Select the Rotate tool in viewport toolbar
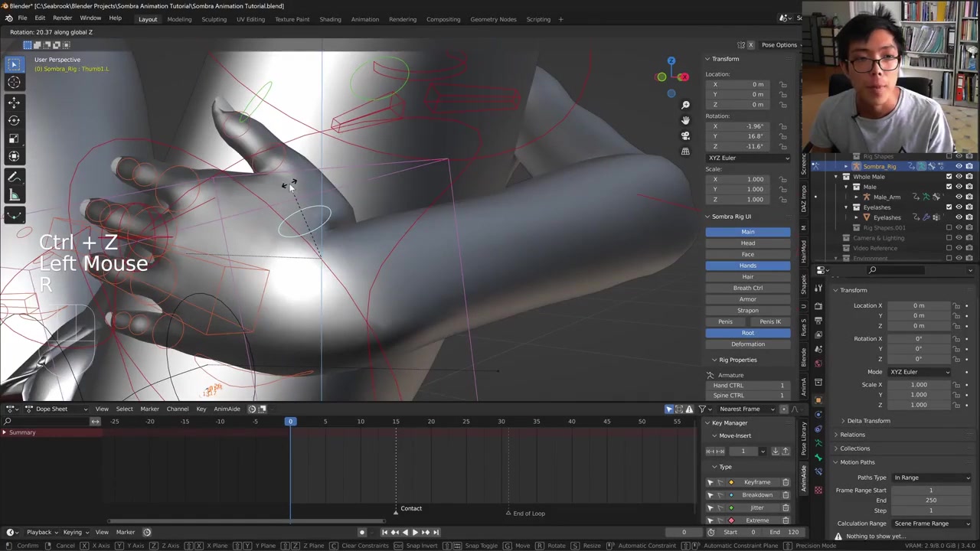The image size is (980, 551). point(14,119)
